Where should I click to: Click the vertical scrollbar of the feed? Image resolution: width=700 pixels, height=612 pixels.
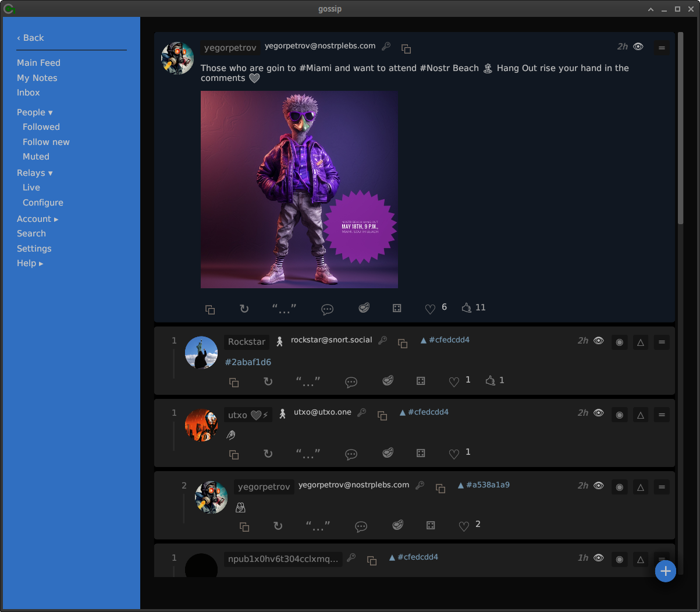pos(680,128)
